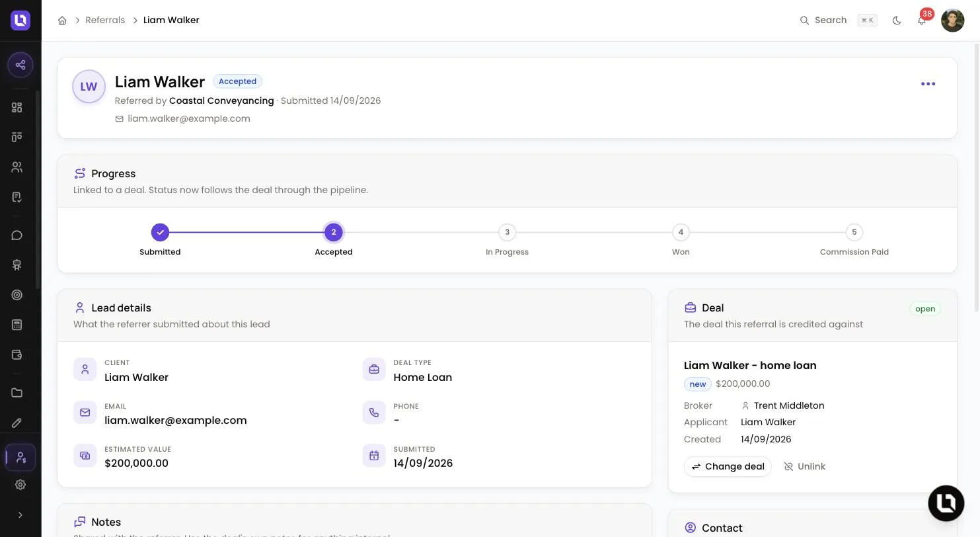
Task: Open the Search box
Action: point(838,21)
